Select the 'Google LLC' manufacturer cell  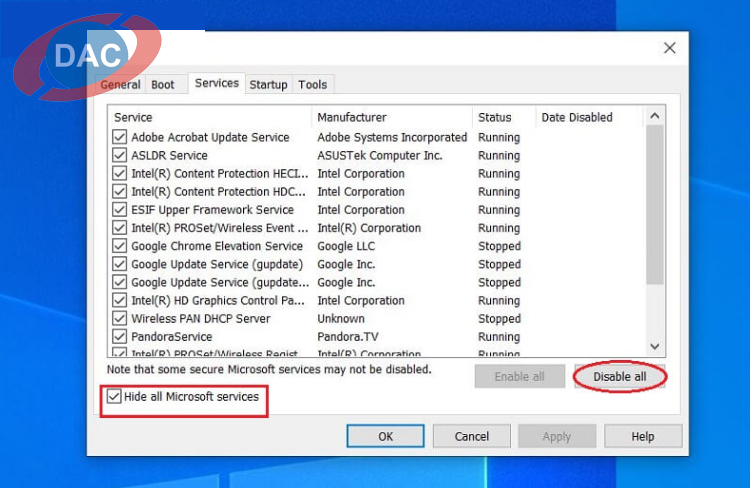click(x=346, y=246)
